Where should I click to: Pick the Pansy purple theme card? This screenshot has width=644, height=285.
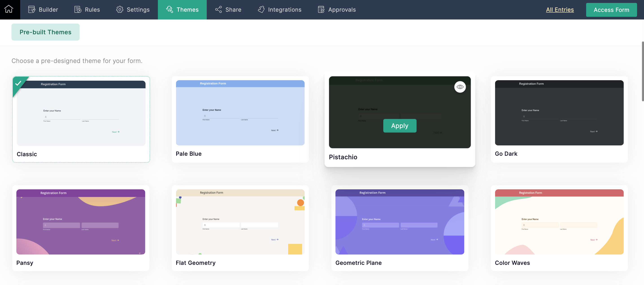click(x=81, y=222)
